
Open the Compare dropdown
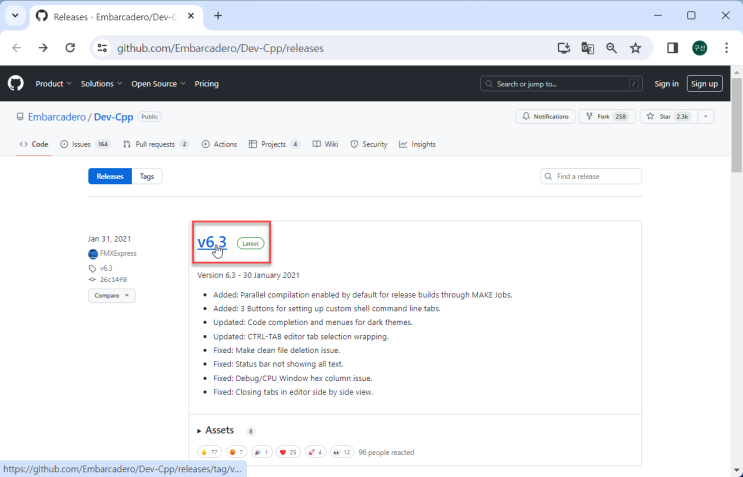coord(111,296)
